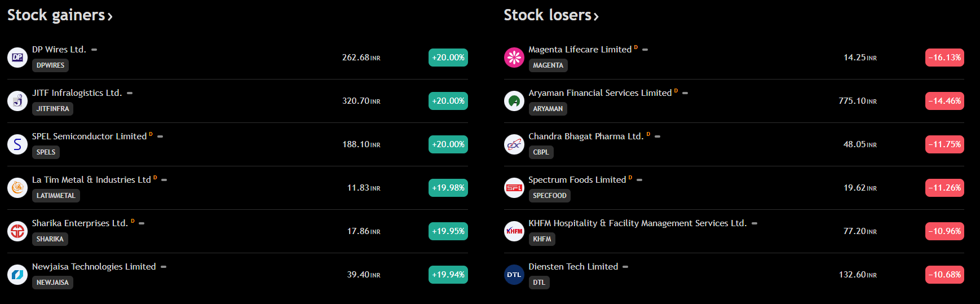Click the +19.98% change badge

tap(448, 188)
